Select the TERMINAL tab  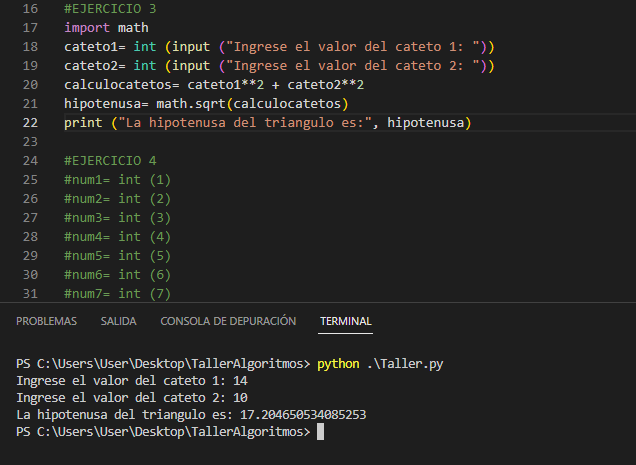[346, 321]
